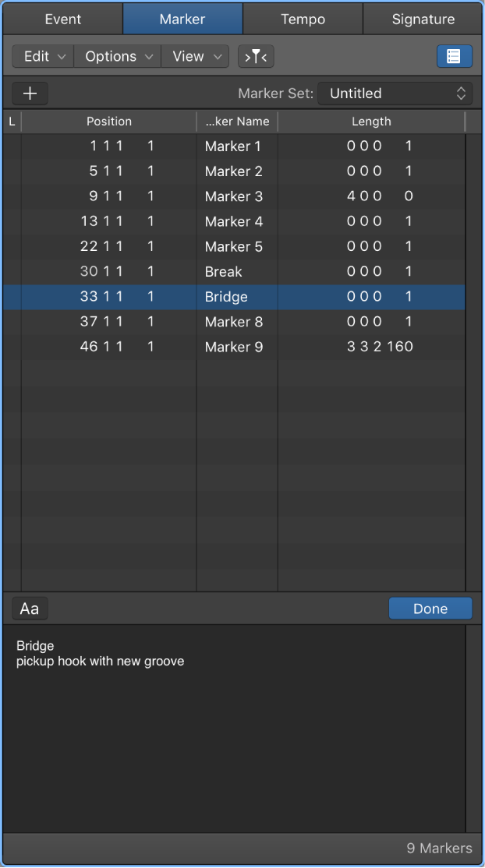
Task: Click the plus icon to create a marker
Action: (x=30, y=93)
